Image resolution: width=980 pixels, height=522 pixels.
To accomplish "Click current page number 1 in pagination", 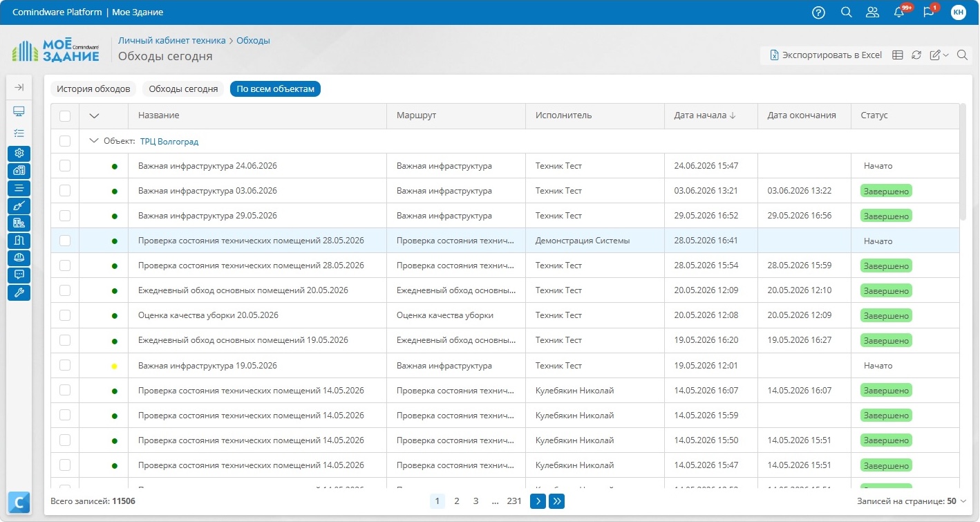I will [437, 501].
